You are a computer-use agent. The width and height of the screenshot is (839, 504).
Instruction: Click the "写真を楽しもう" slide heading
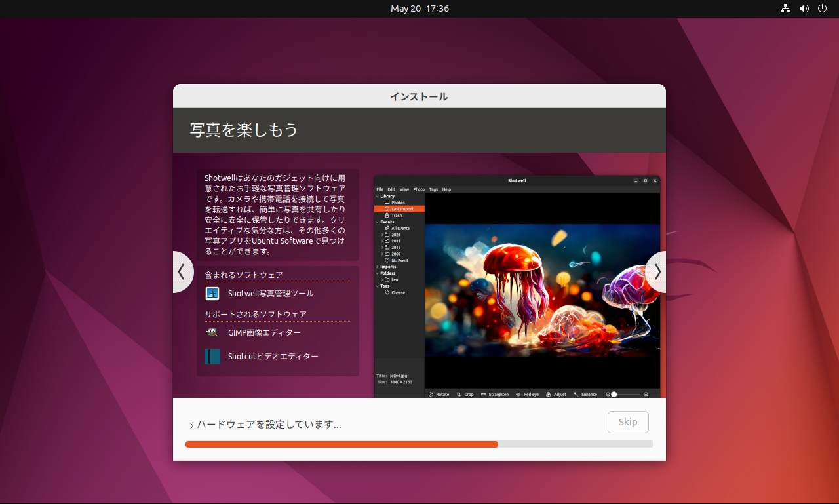pos(244,130)
